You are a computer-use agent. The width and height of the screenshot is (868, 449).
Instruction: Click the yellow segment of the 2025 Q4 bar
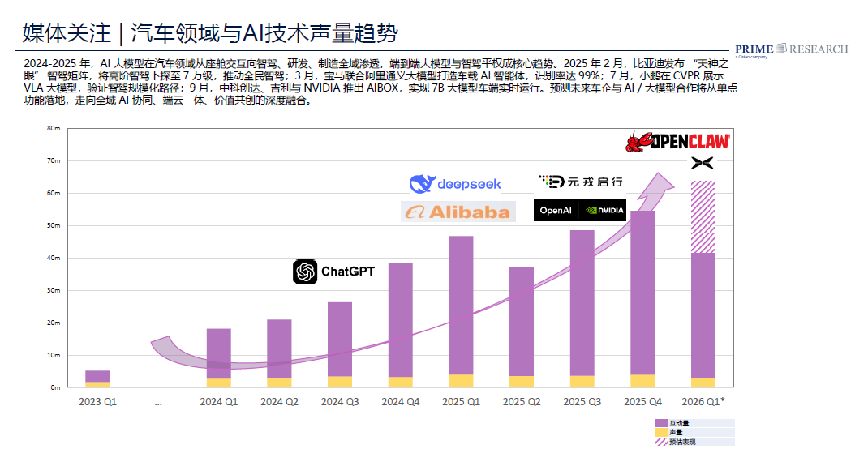click(642, 382)
